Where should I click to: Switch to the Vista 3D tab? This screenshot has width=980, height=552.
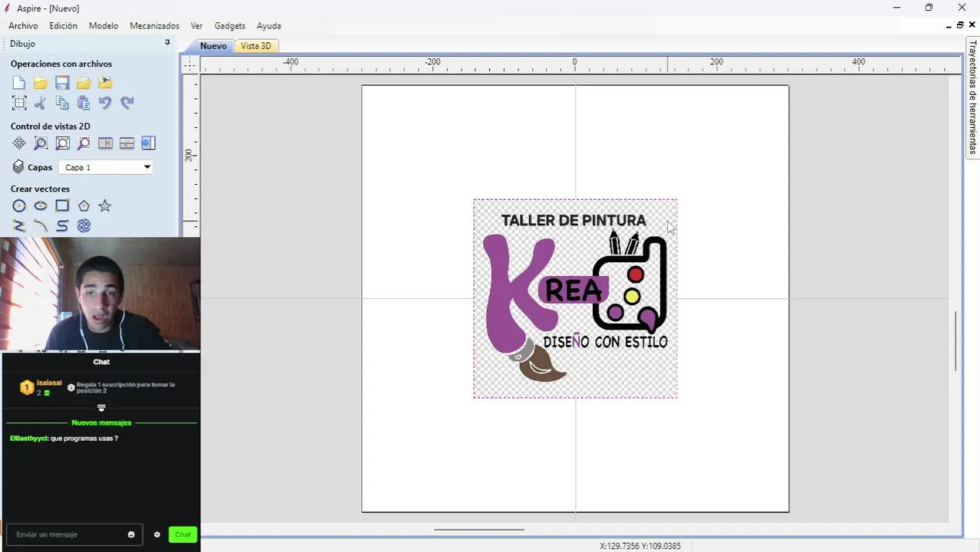coord(256,46)
